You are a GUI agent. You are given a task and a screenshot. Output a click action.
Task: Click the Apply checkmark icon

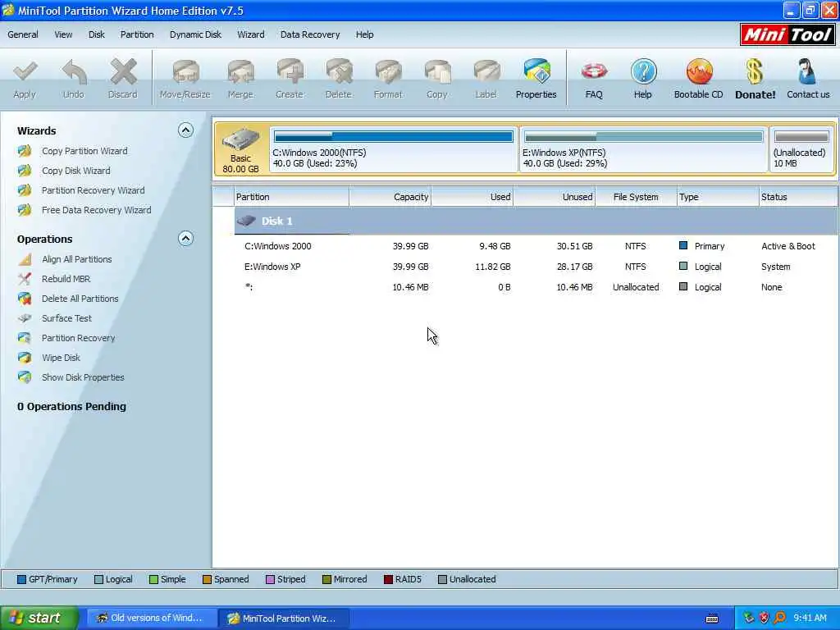(x=25, y=71)
